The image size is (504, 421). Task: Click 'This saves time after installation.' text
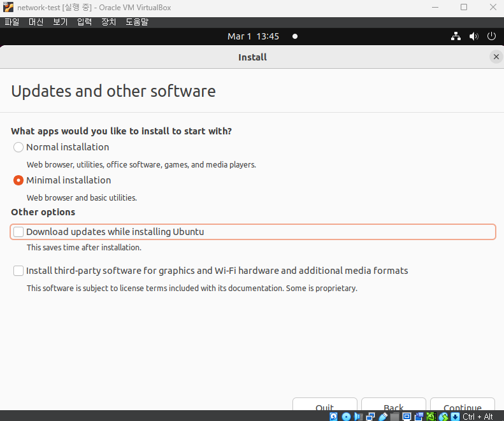[x=84, y=248]
